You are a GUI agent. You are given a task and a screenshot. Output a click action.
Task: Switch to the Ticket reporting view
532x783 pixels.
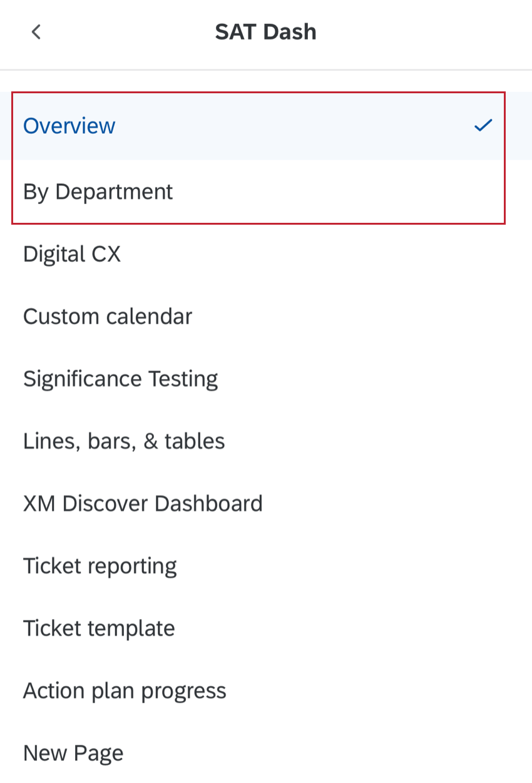click(x=100, y=565)
